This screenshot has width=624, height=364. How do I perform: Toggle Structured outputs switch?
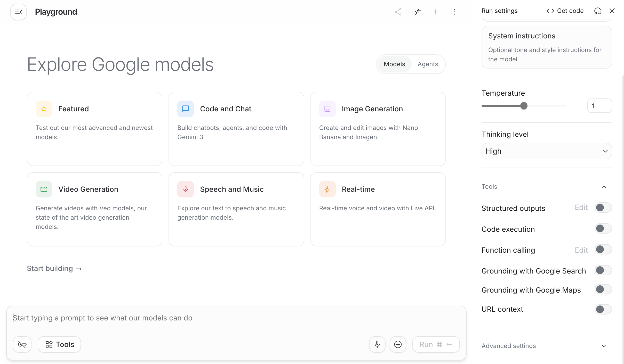pos(603,208)
